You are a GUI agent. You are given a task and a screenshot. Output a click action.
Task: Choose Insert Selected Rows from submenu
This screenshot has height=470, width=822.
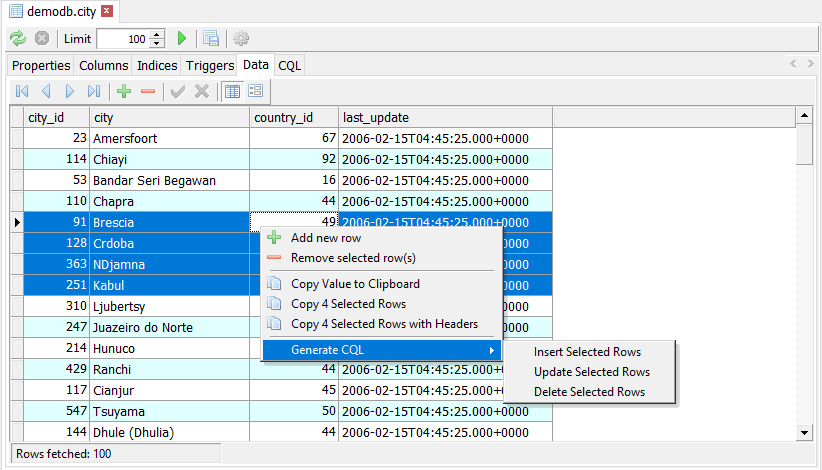(x=587, y=352)
